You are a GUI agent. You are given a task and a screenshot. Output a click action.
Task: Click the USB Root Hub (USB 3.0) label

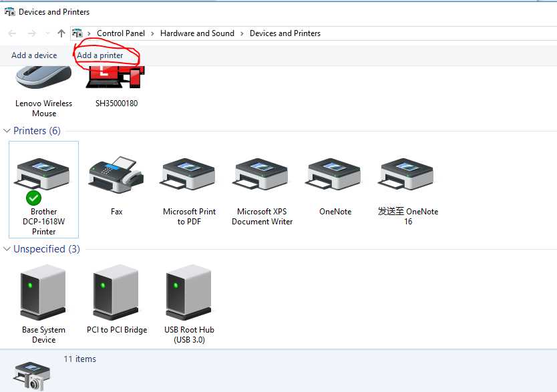(189, 335)
